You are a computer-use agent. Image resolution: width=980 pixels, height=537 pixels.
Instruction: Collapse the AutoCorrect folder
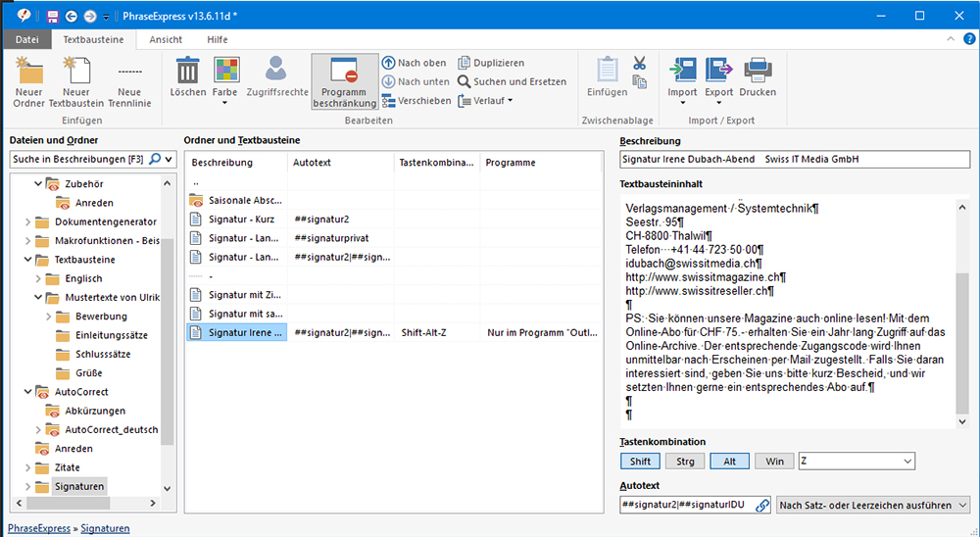pyautogui.click(x=27, y=392)
